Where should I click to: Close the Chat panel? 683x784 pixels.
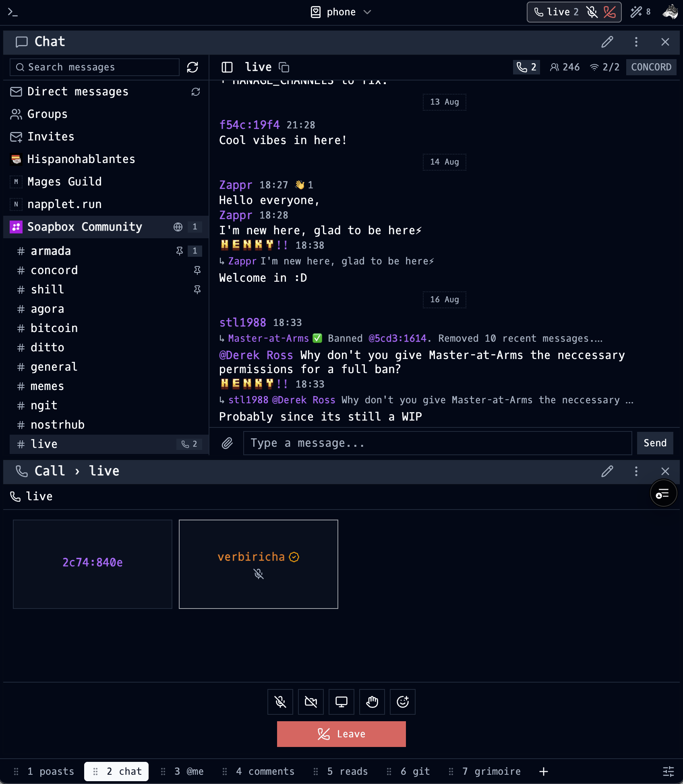click(665, 42)
